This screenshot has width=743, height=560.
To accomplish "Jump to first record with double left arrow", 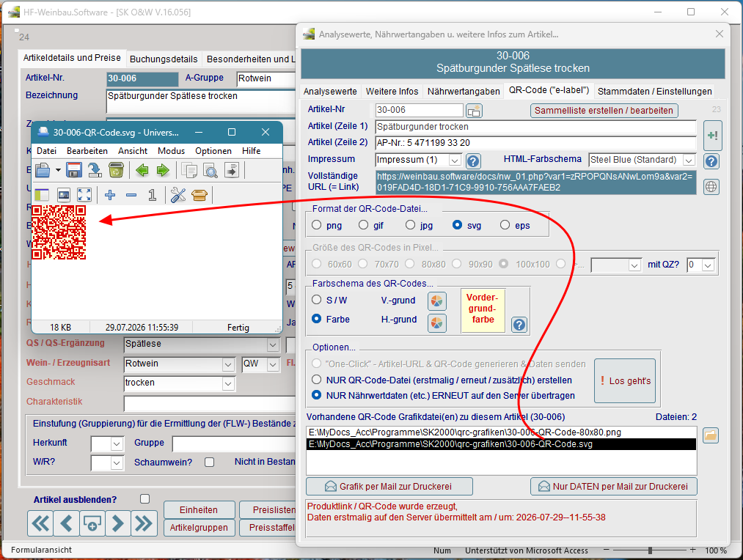I will click(x=40, y=523).
